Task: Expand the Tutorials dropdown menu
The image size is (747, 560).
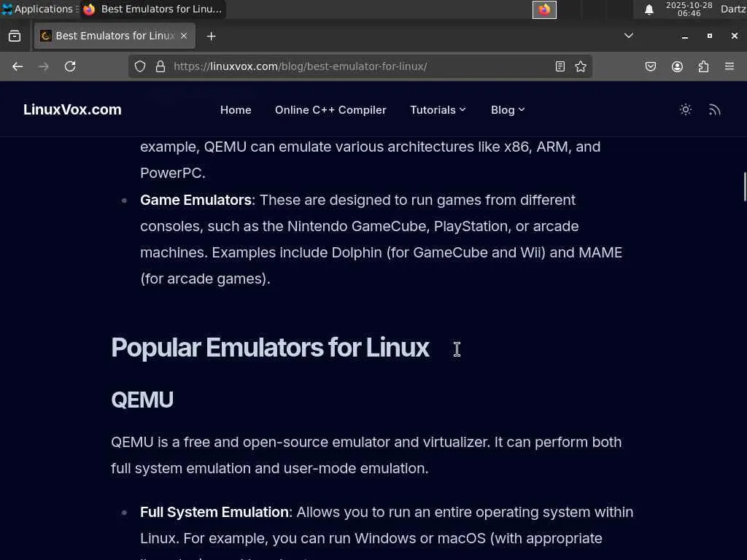Action: tap(438, 110)
